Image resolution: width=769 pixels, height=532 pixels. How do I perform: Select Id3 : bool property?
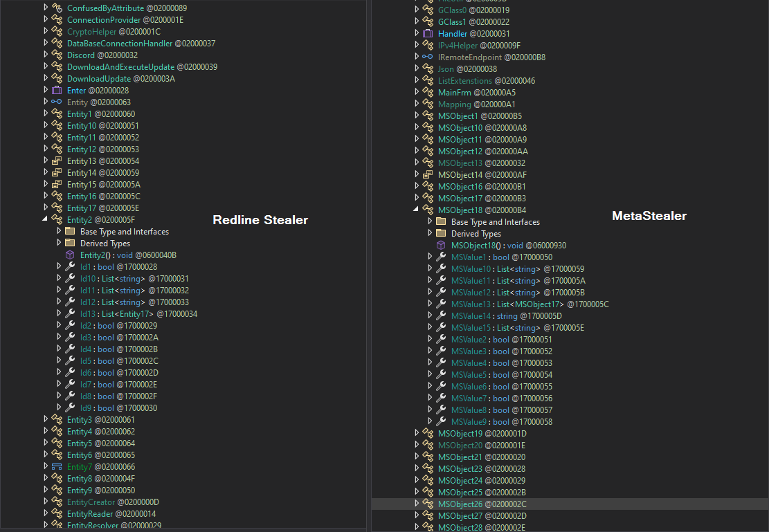119,338
